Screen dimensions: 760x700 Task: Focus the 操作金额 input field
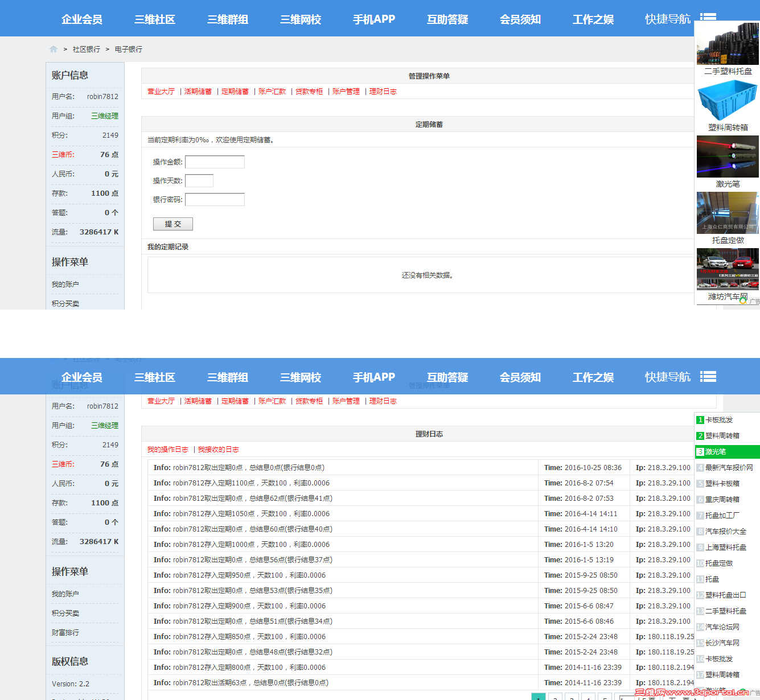[x=215, y=162]
